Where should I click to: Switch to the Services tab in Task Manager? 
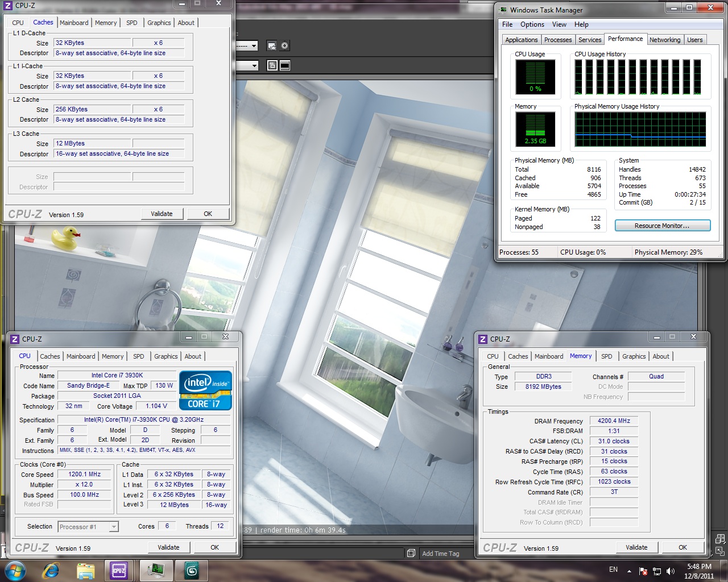coord(590,40)
